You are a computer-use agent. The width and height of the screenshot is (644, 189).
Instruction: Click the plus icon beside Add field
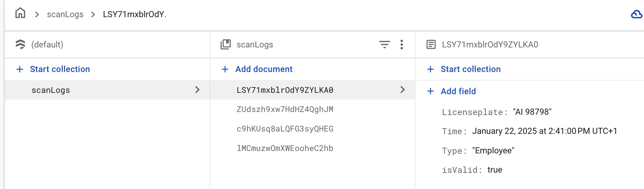[x=430, y=91]
